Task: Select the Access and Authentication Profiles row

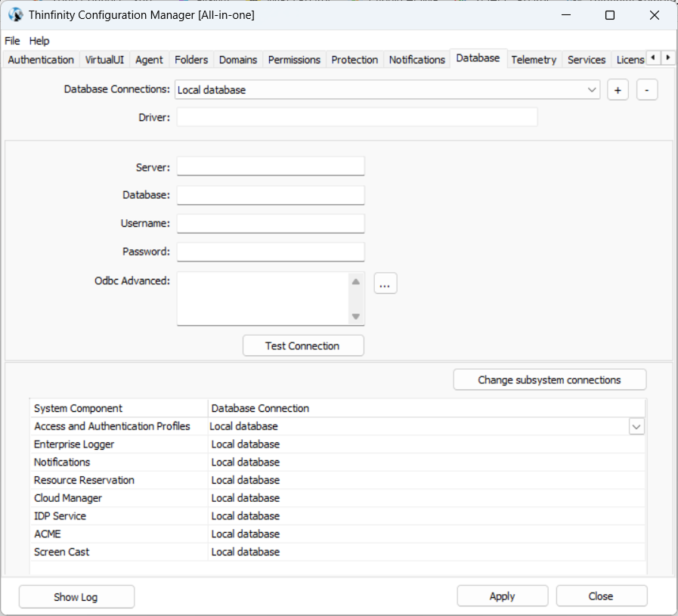Action: 337,426
